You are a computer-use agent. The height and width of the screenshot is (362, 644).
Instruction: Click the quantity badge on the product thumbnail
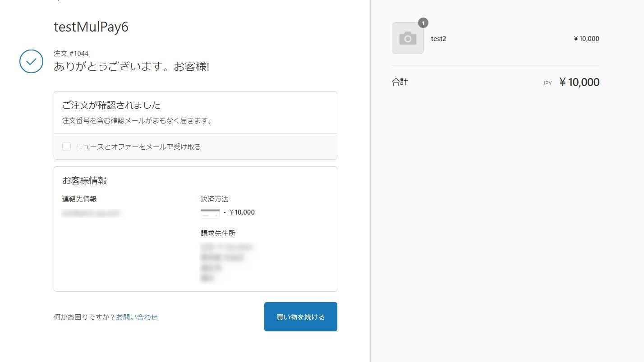pos(423,23)
